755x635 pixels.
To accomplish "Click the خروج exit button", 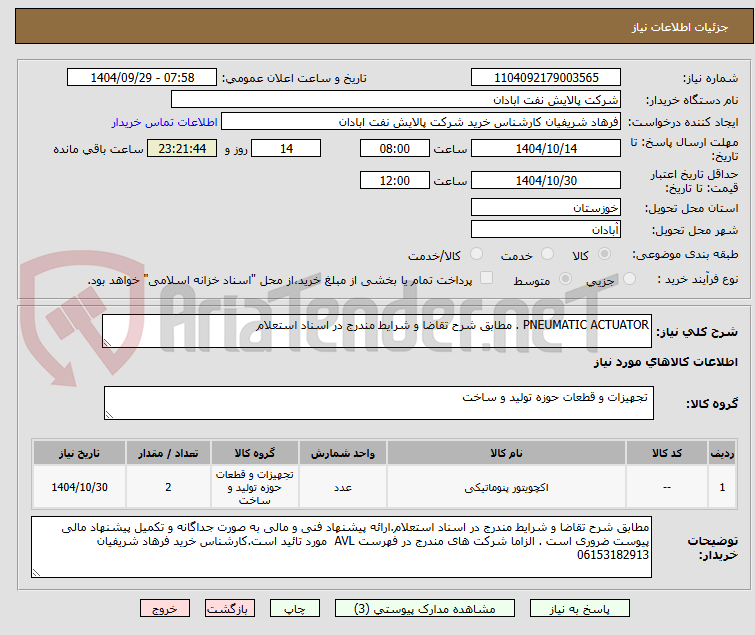I will coord(165,609).
